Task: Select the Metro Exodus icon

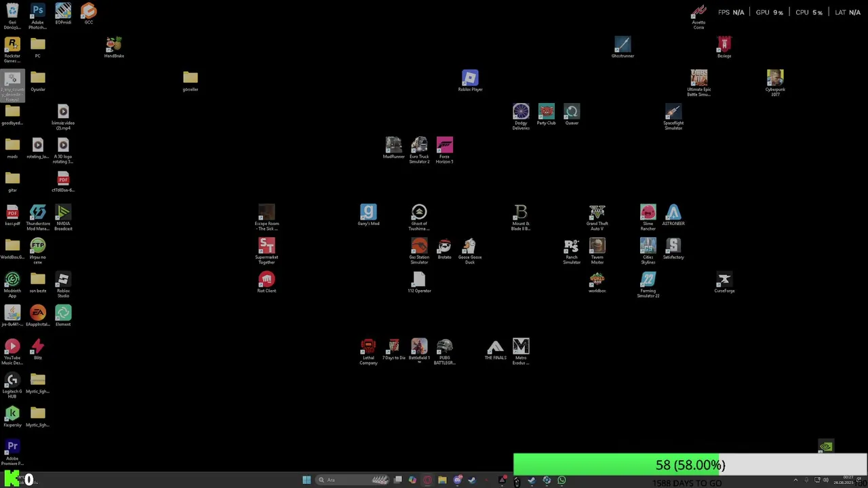Action: pos(521,352)
